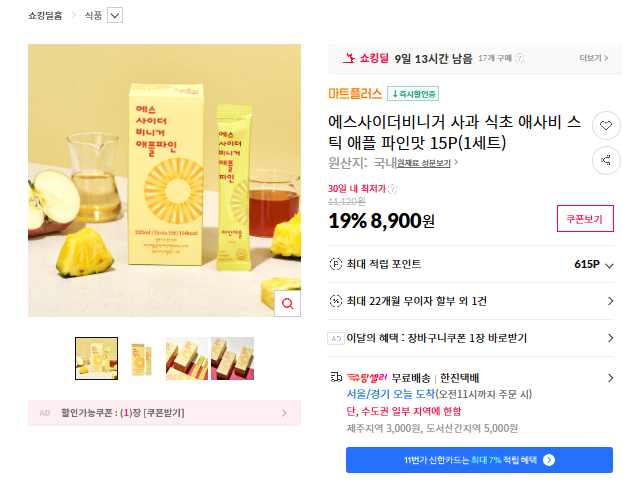The width and height of the screenshot is (623, 480).
Task: Click the 쿠폰보기 button
Action: pos(585,219)
